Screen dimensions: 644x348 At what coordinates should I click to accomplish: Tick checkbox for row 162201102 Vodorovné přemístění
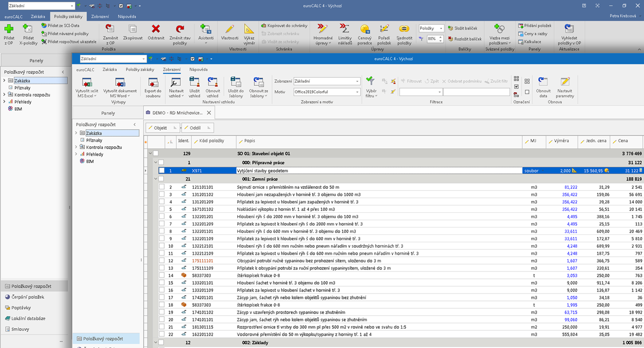point(162,334)
